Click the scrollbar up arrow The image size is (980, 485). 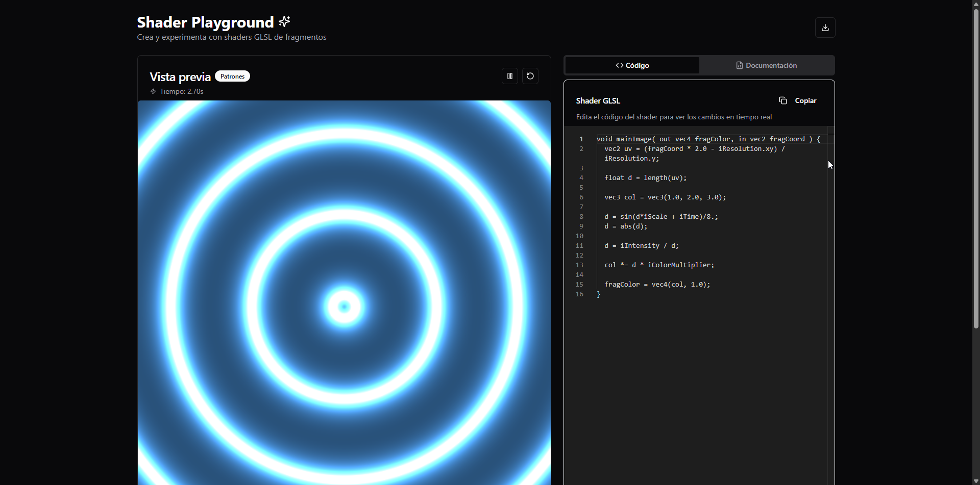pos(975,4)
